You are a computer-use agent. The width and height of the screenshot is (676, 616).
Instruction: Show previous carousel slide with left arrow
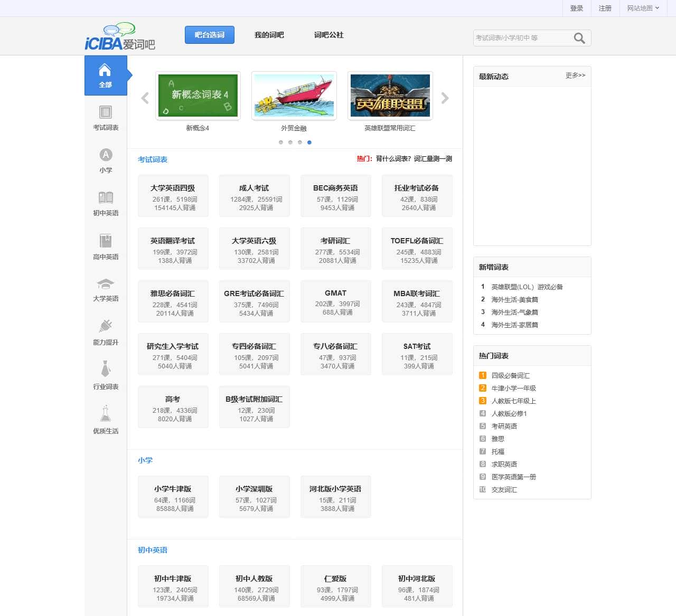[145, 98]
